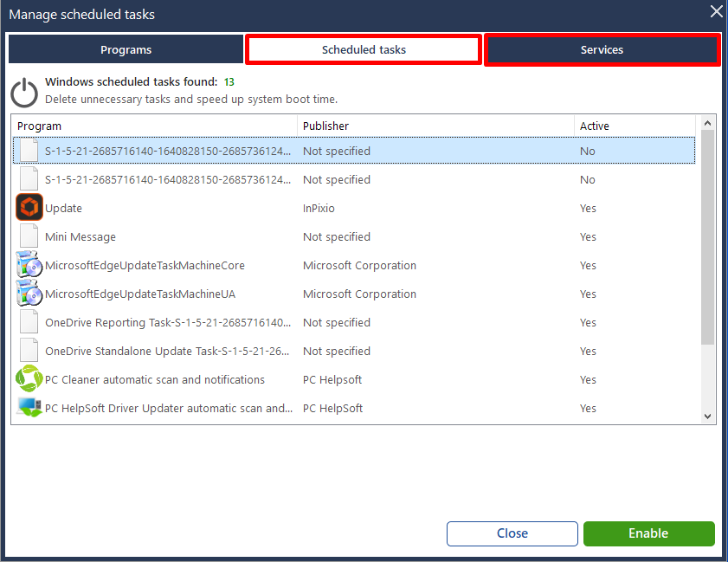Click the green PC Cleaner leaf icon
Image resolution: width=728 pixels, height=562 pixels.
(29, 378)
